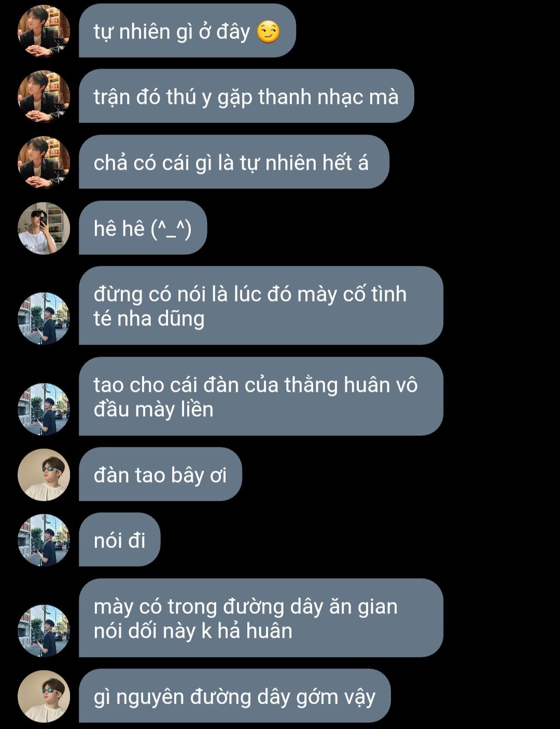Open avatar next to "nói đi" message
Viewport: 560px width, 729px height.
point(44,540)
